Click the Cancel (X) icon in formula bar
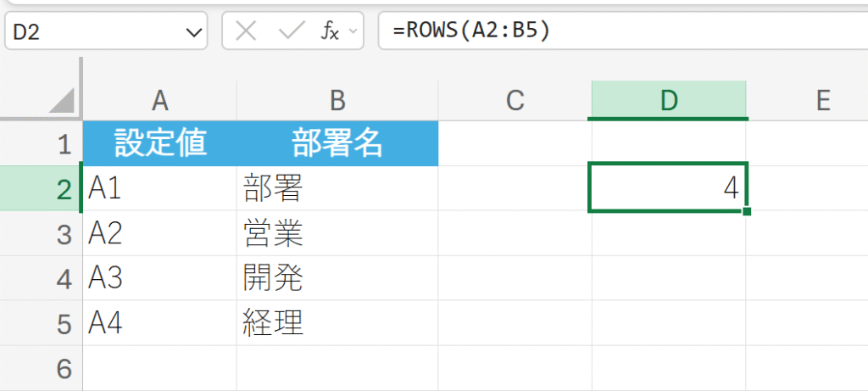This screenshot has width=868, height=391. 246,31
